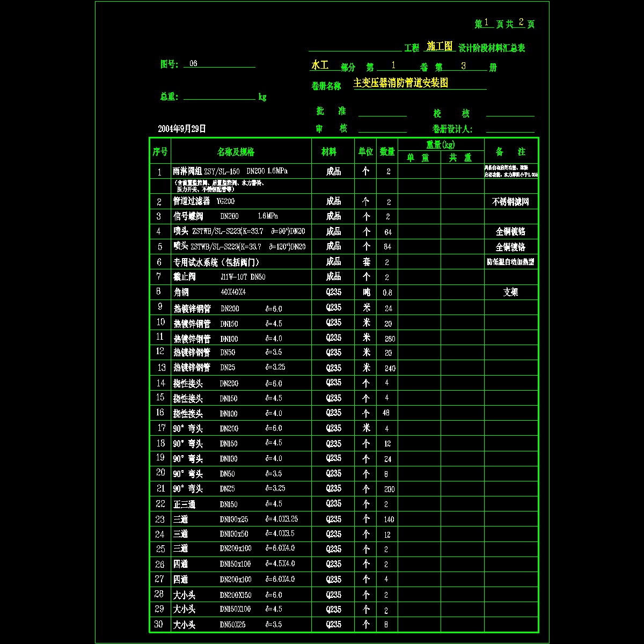Click row 1 雨淋阀组 item name
Screen dimensions: 644x644
tap(230, 171)
